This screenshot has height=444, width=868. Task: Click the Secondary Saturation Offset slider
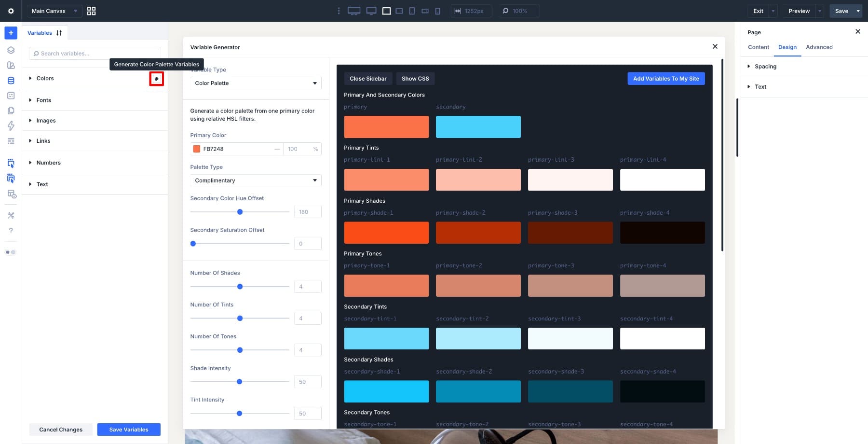click(240, 244)
